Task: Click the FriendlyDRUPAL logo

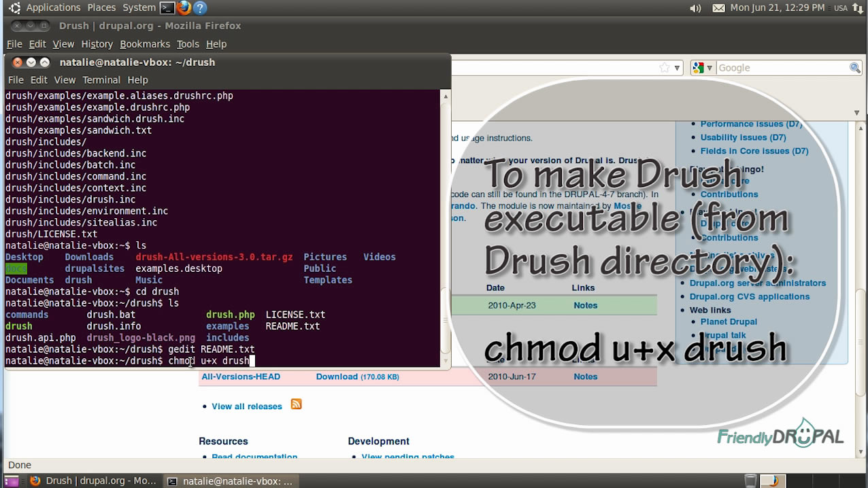Action: tap(780, 437)
